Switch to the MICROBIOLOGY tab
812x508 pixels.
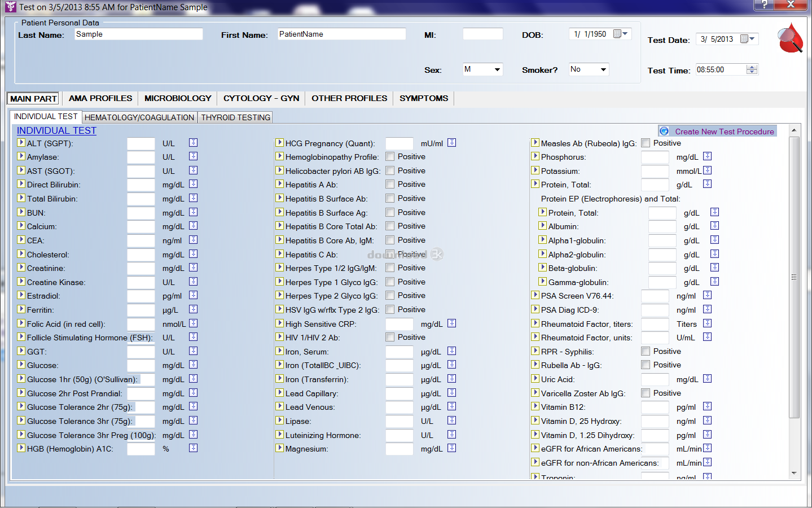(x=178, y=98)
